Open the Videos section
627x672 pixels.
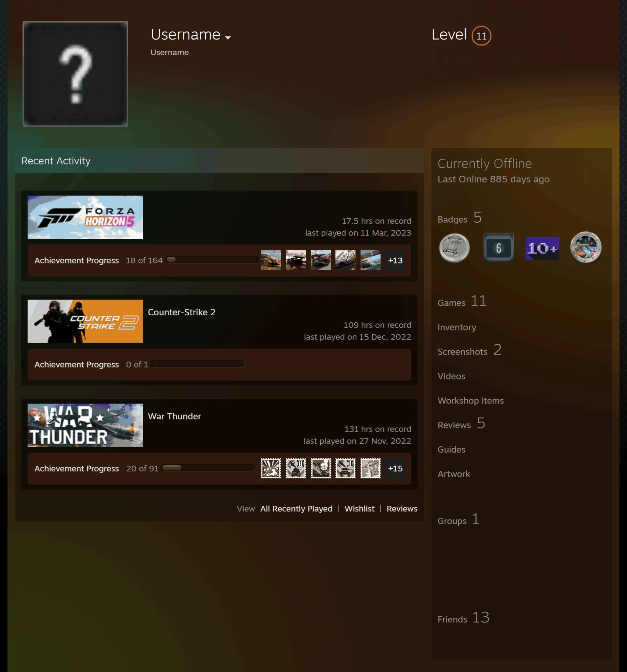pyautogui.click(x=451, y=376)
